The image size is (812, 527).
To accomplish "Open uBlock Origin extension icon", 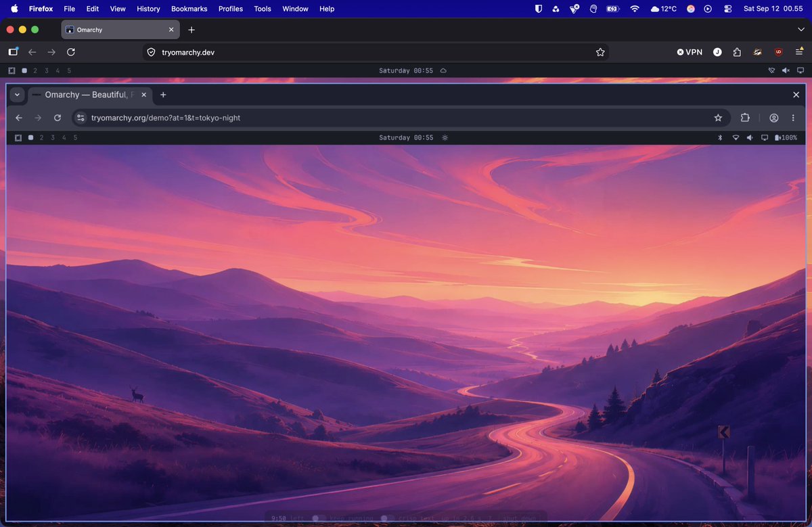I will [779, 52].
